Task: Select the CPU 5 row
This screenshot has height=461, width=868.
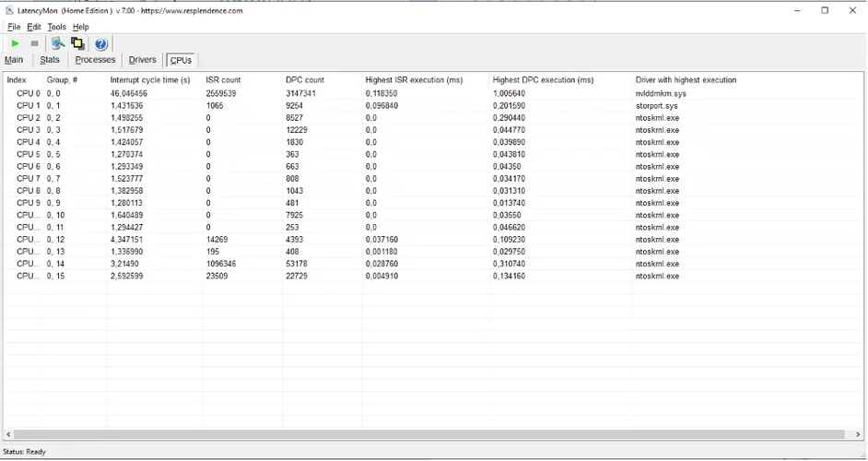Action: tap(433, 155)
